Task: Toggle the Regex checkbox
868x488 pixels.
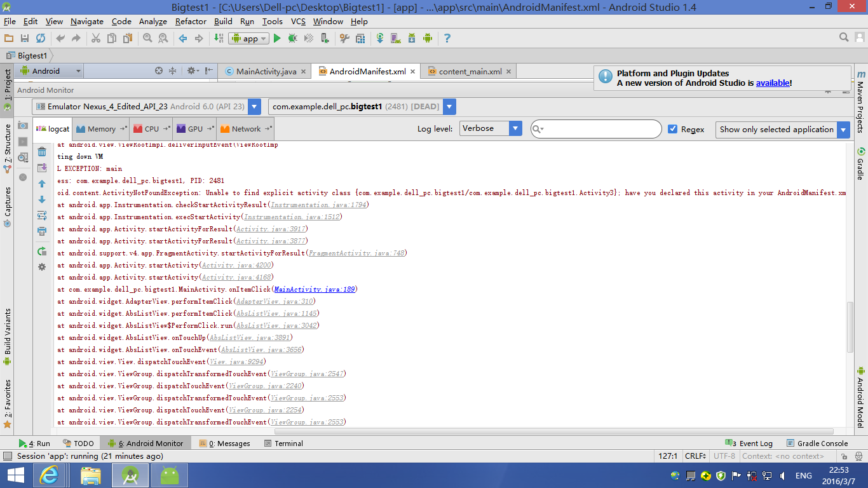Action: (x=673, y=129)
